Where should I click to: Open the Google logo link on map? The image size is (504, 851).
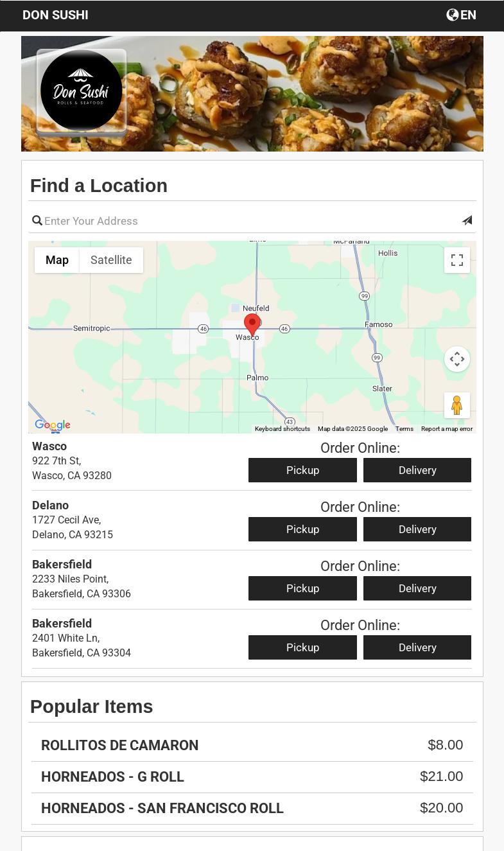(x=53, y=425)
